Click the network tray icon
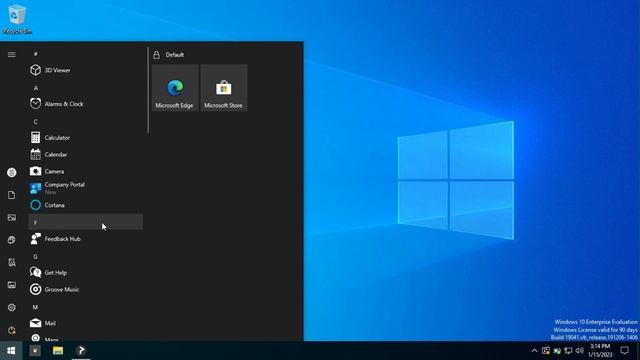 pyautogui.click(x=568, y=351)
